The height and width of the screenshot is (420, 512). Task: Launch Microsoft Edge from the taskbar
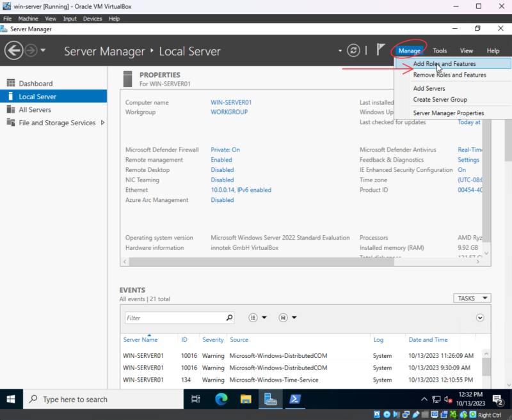pyautogui.click(x=220, y=400)
